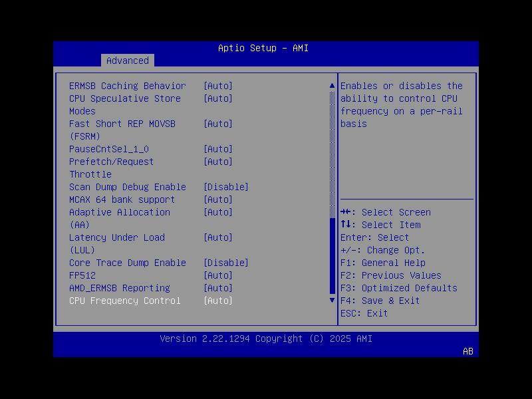This screenshot has height=399, width=532.
Task: Select Core Trace Dump Enable setting
Action: point(128,263)
